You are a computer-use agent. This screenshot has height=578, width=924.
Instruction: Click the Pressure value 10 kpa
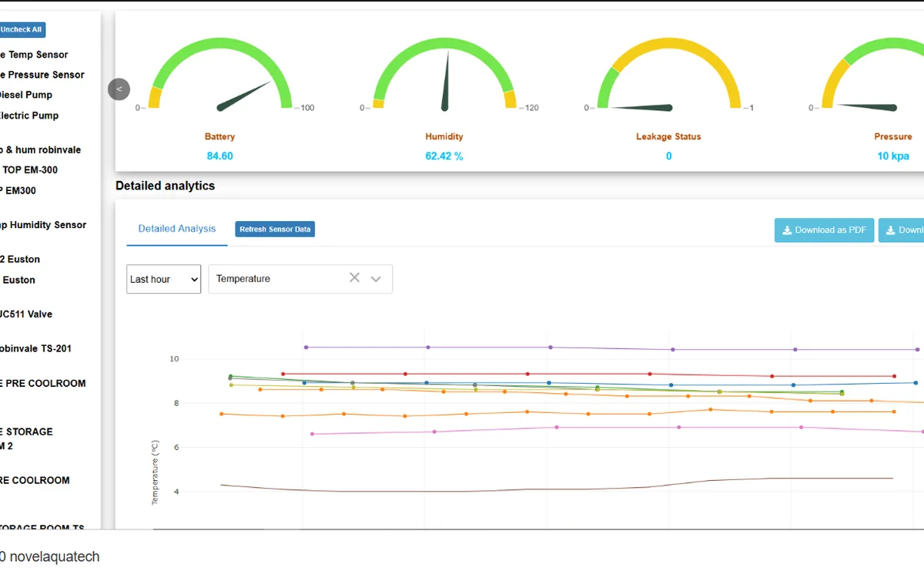coord(893,156)
